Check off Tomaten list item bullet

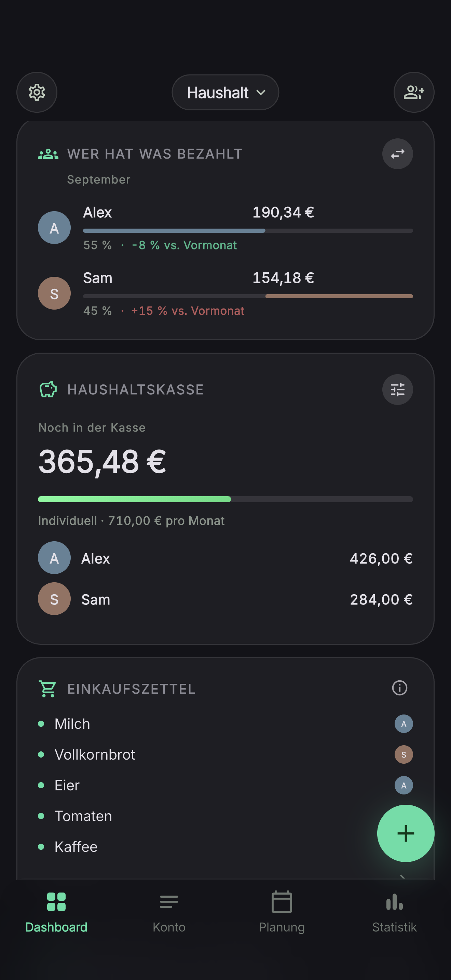click(41, 816)
